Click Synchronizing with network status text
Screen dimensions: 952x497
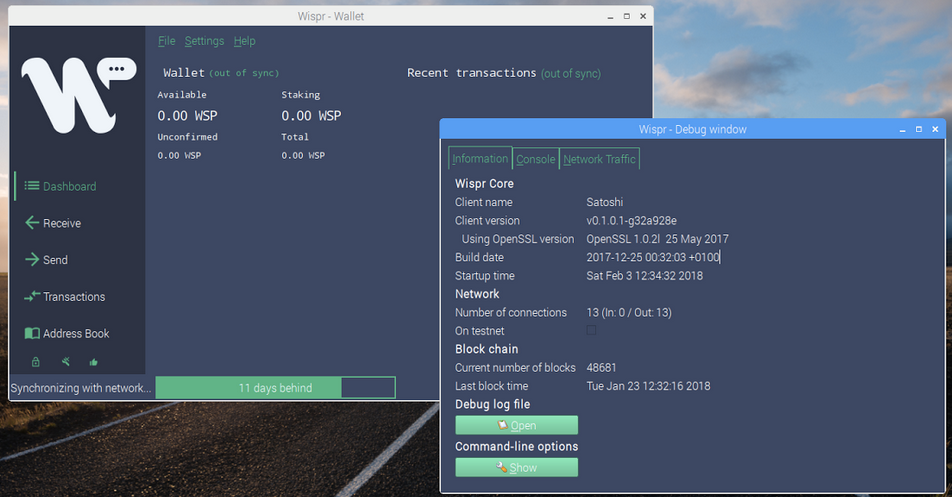coord(81,388)
